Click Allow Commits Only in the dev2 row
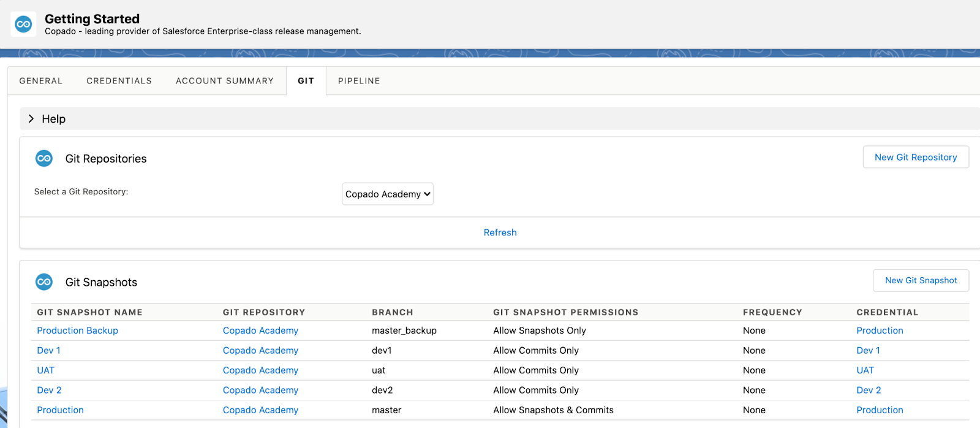Screen dimensions: 980x428 click(536, 390)
